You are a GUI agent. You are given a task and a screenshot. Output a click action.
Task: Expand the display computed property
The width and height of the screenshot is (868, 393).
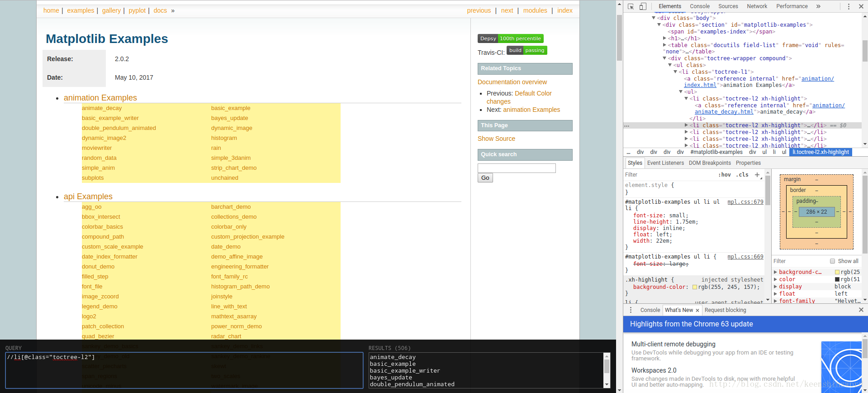tap(775, 287)
